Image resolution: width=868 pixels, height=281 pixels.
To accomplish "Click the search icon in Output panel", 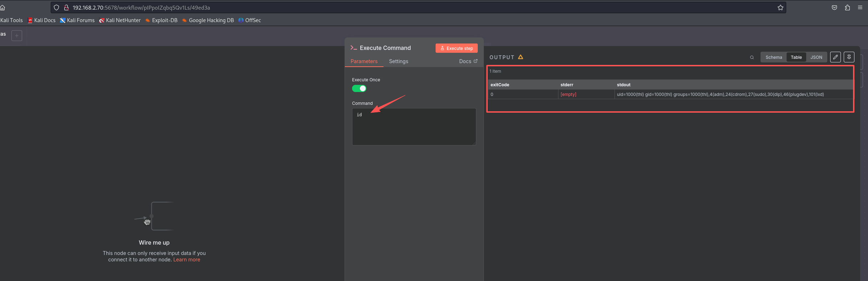I will click(x=752, y=57).
